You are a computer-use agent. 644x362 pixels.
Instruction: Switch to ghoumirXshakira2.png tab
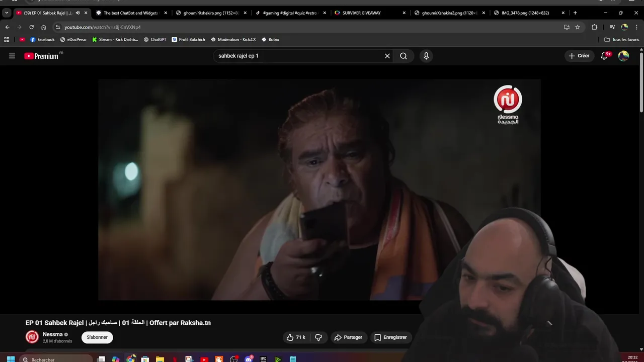click(x=449, y=13)
